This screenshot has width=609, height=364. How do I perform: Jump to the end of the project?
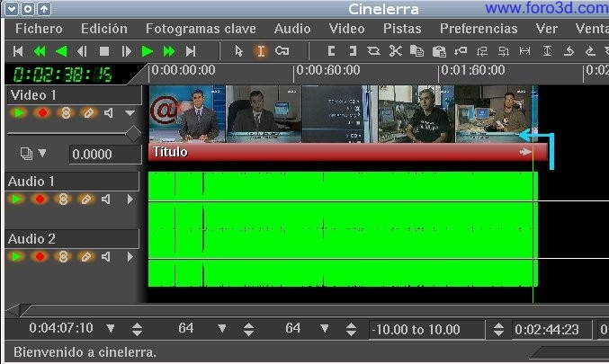191,51
